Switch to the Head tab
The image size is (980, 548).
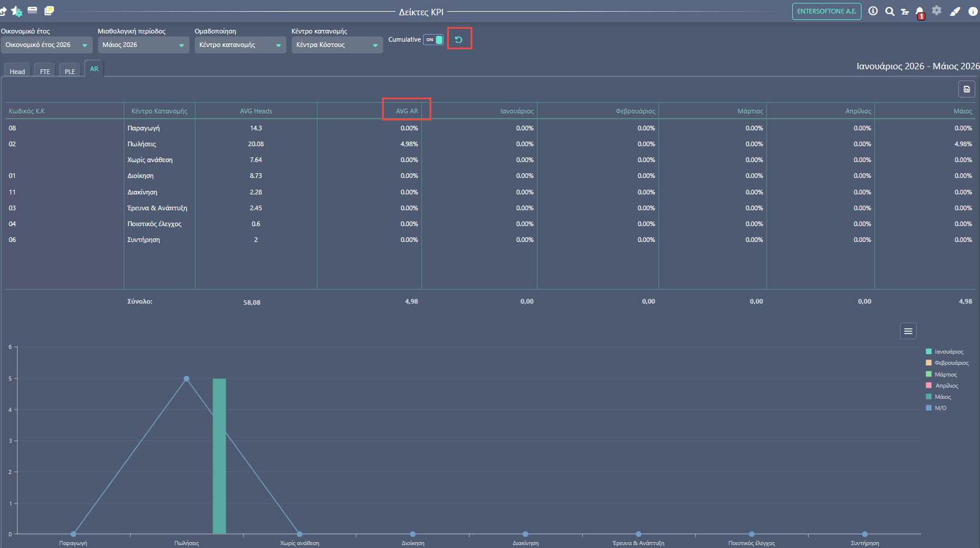[x=18, y=71]
